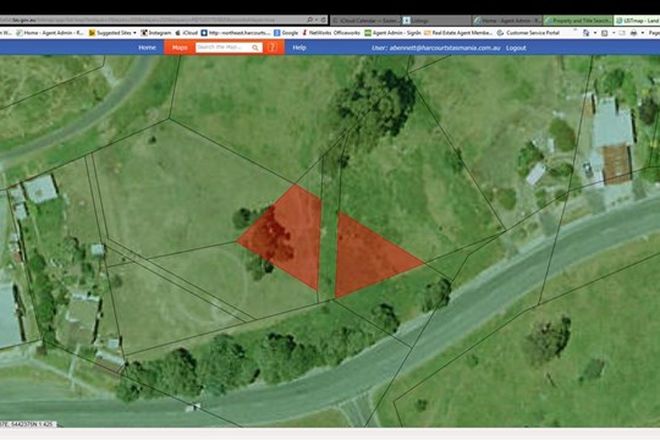Viewport: 660px width, 440px height.
Task: Click the orange question mark help icon
Action: [272, 47]
